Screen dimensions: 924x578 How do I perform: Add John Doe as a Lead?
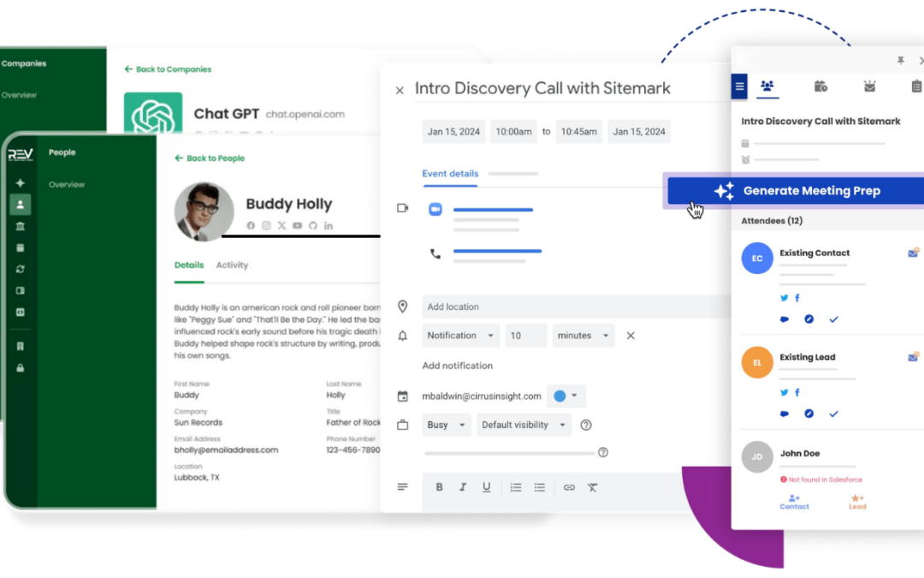tap(857, 502)
